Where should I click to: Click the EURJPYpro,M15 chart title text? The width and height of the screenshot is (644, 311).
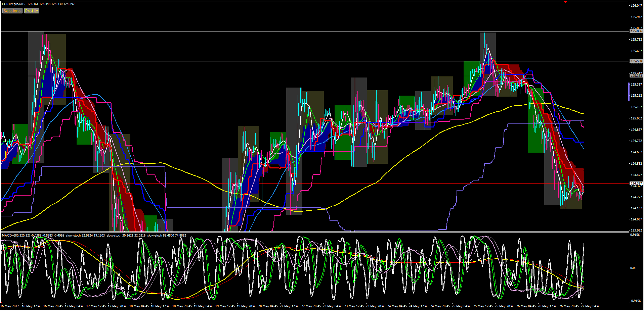13,4
